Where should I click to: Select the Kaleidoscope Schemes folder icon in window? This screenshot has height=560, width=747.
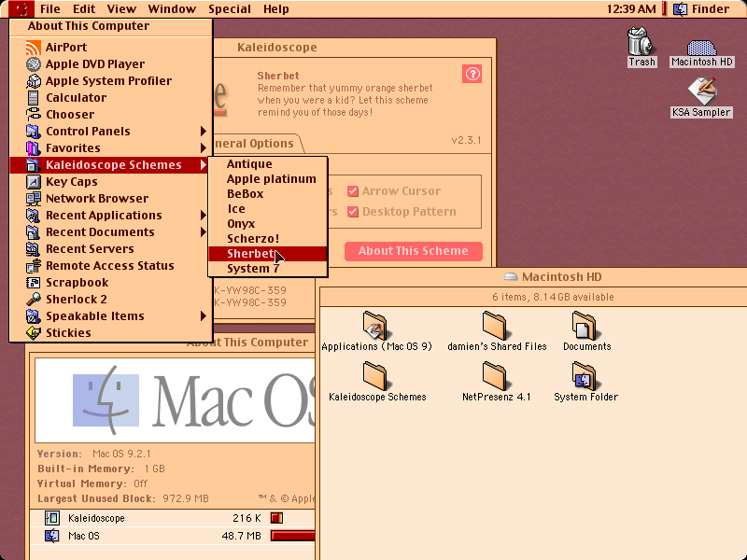point(374,376)
